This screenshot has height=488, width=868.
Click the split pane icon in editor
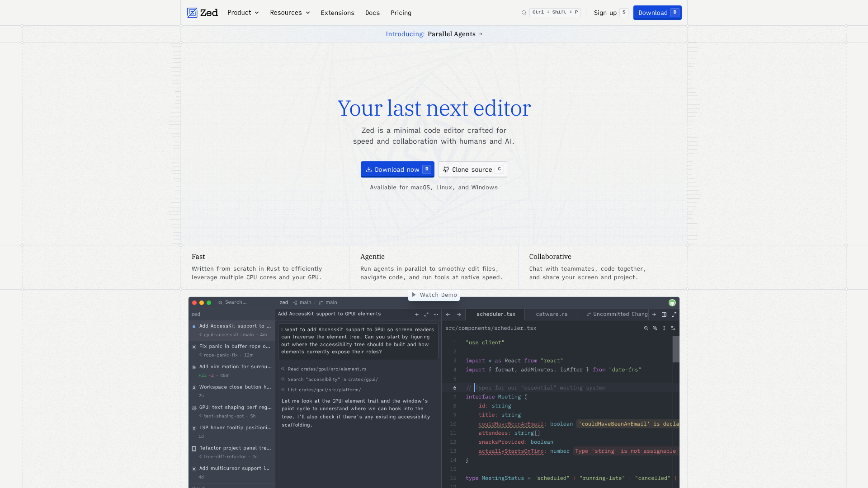tap(664, 314)
